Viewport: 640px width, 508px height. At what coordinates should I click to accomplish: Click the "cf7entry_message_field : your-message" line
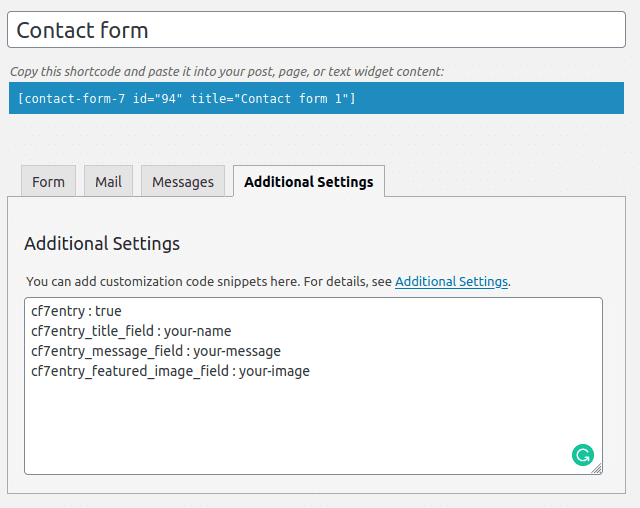tap(156, 351)
